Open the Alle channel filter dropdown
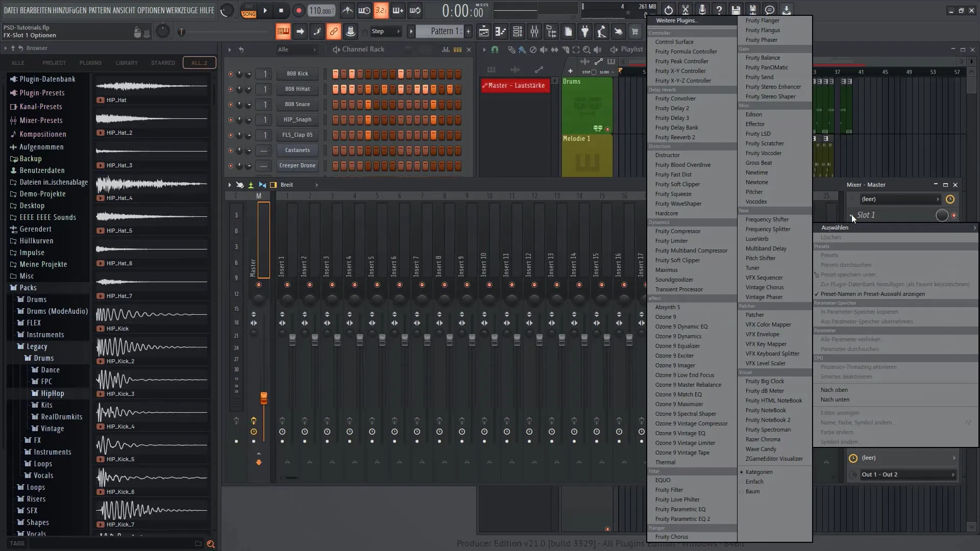 point(297,49)
